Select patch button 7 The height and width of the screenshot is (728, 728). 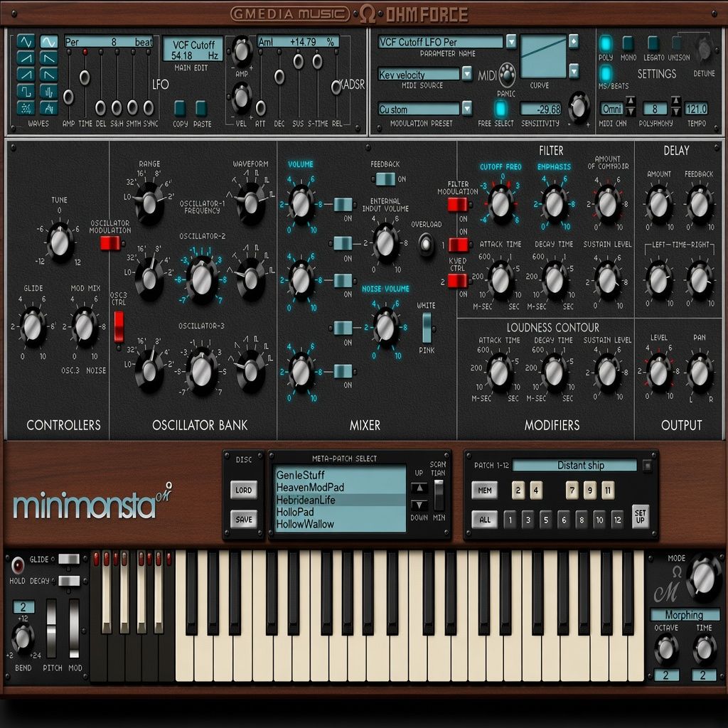(572, 490)
